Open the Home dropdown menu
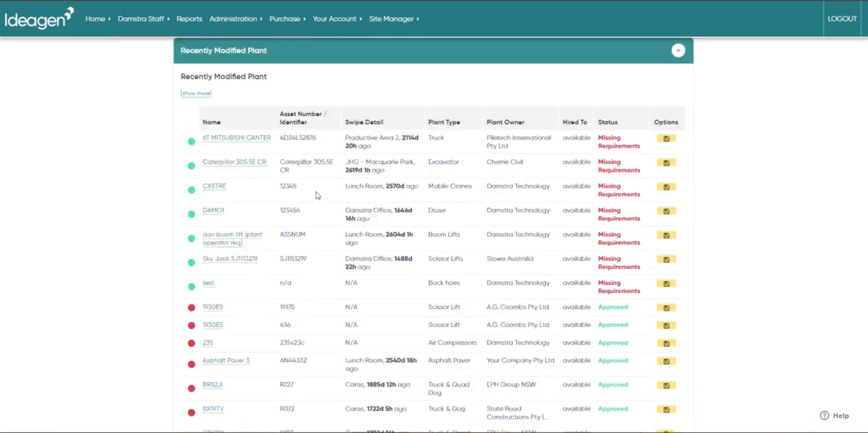 (98, 19)
